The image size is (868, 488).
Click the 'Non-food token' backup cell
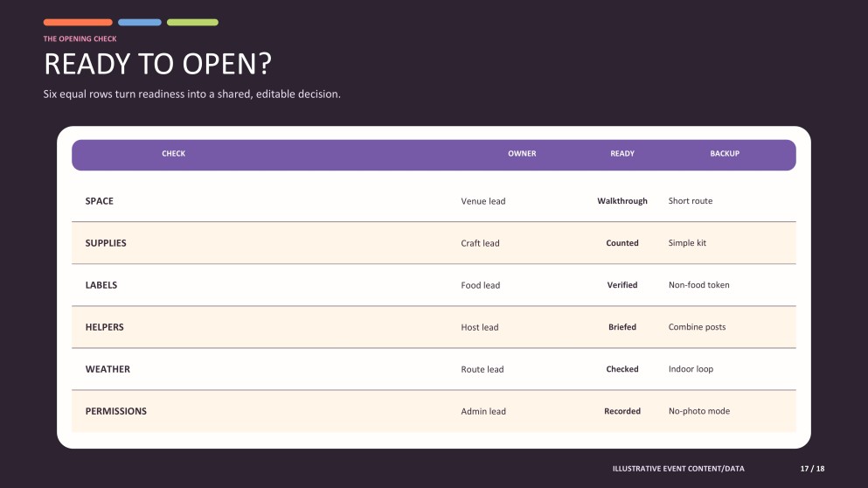(698, 285)
